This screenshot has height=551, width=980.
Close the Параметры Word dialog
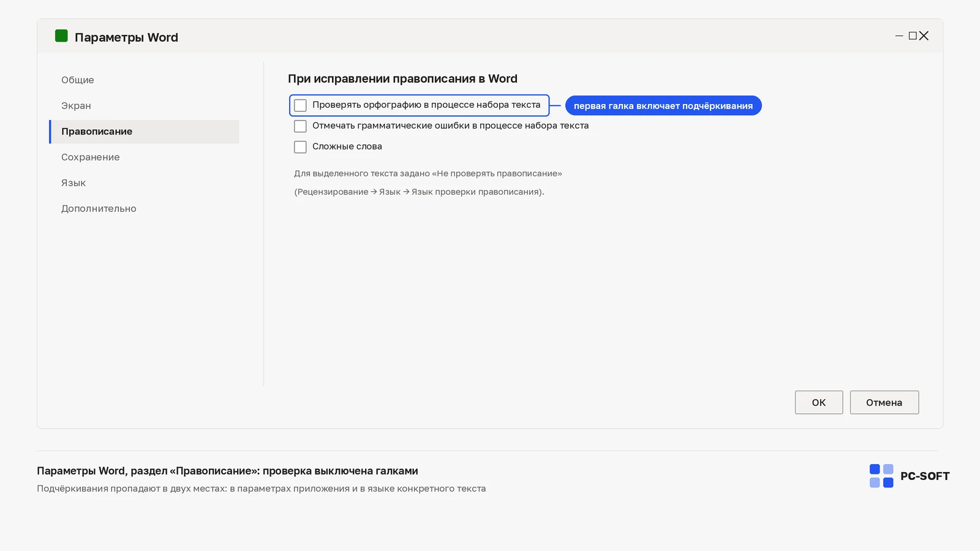(x=924, y=36)
